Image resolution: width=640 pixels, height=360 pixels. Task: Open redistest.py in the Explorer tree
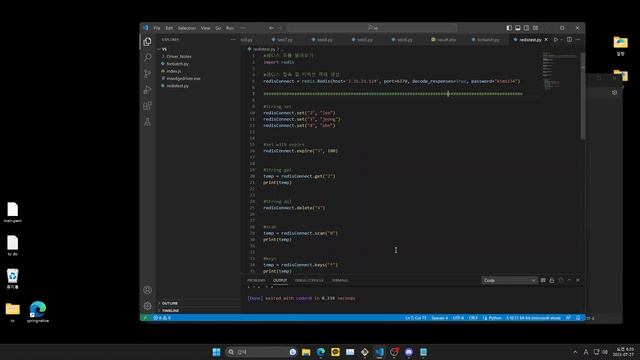178,86
